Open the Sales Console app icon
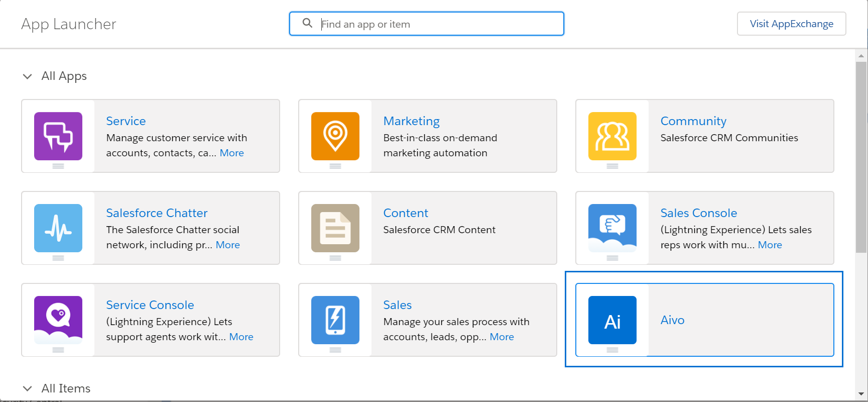Viewport: 868px width, 402px height. [x=612, y=228]
